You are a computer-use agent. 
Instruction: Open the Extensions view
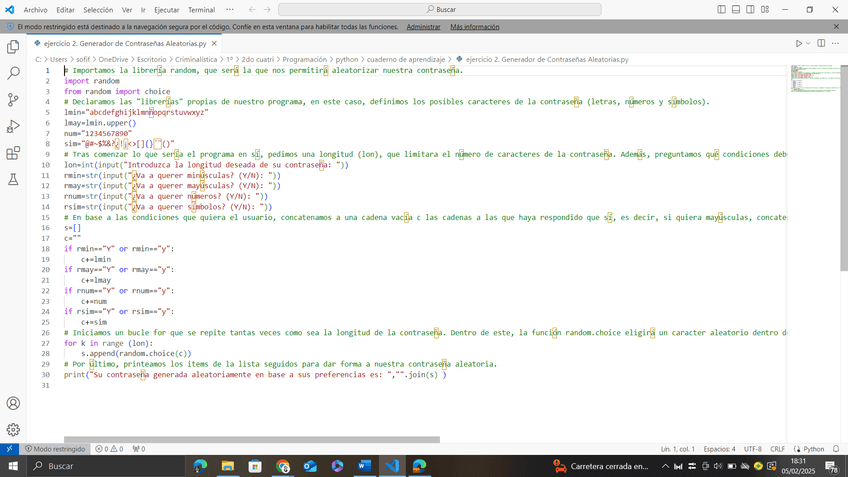coord(13,154)
